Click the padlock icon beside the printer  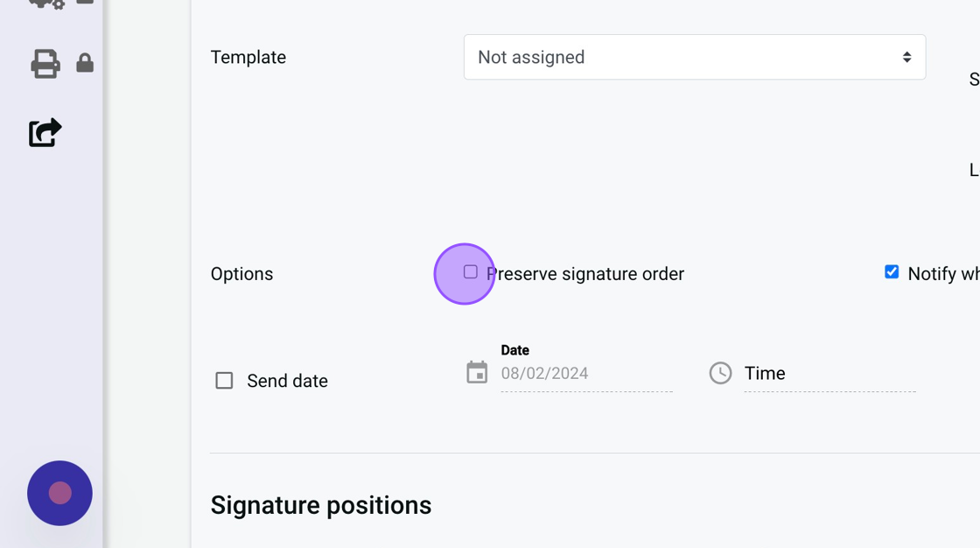(x=85, y=63)
